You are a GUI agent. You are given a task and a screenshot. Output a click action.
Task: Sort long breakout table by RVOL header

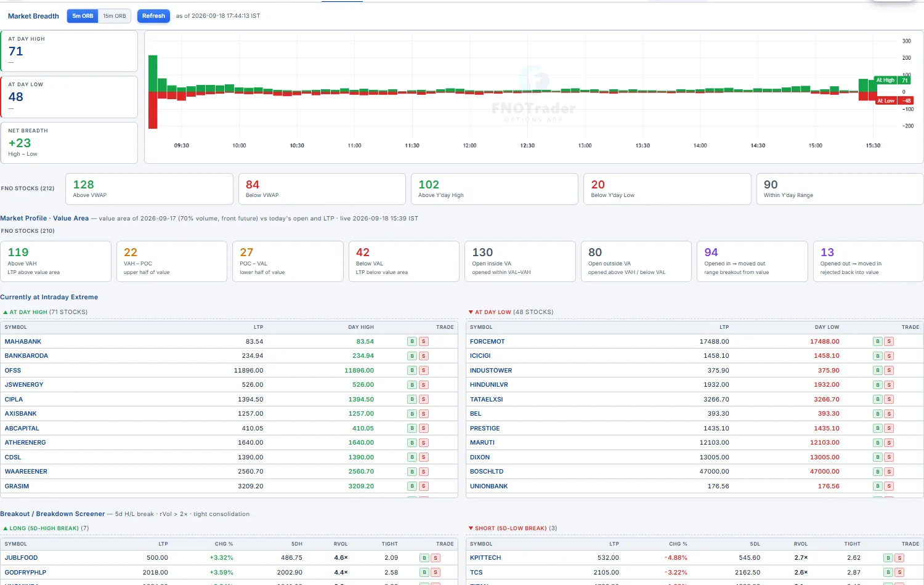point(341,544)
